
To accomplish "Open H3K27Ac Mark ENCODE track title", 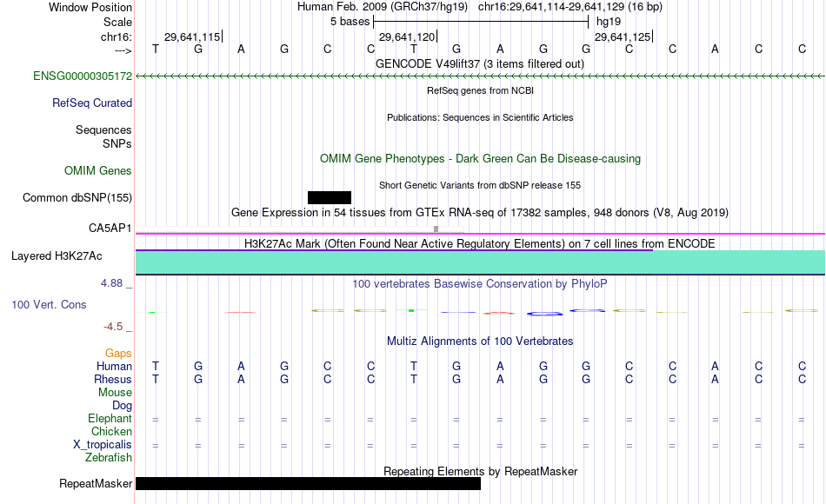I will coord(480,243).
